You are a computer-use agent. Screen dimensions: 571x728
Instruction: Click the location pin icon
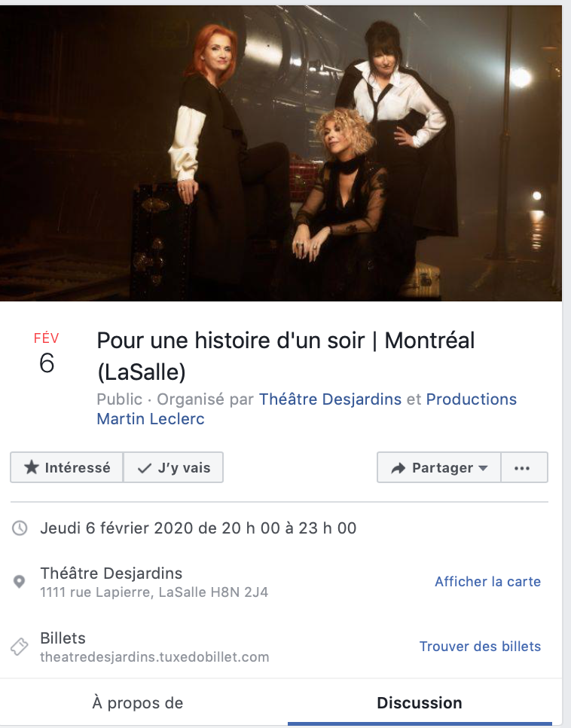click(x=19, y=581)
